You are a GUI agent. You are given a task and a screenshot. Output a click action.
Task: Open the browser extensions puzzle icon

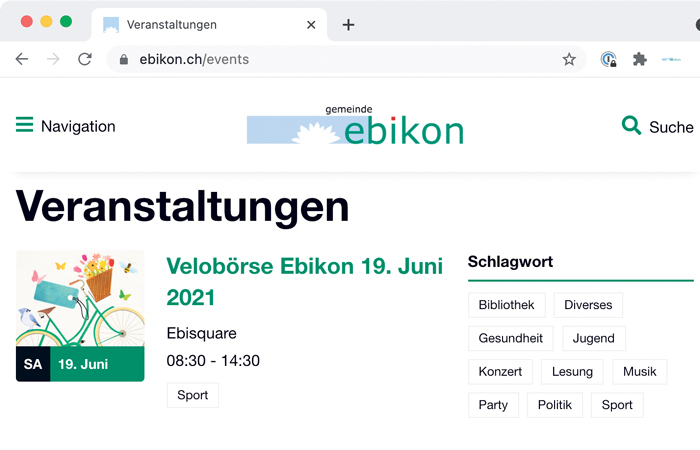(x=640, y=59)
